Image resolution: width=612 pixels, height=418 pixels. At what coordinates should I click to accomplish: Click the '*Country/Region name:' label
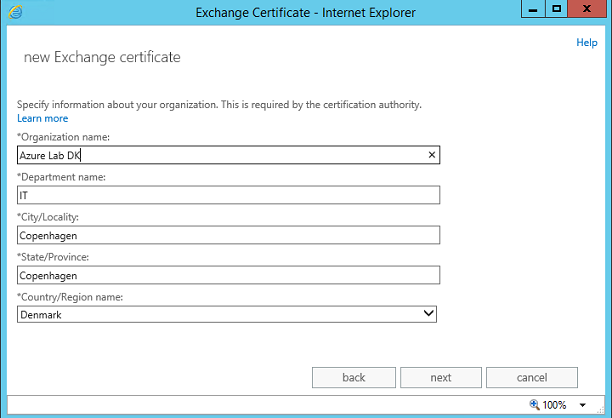click(70, 297)
